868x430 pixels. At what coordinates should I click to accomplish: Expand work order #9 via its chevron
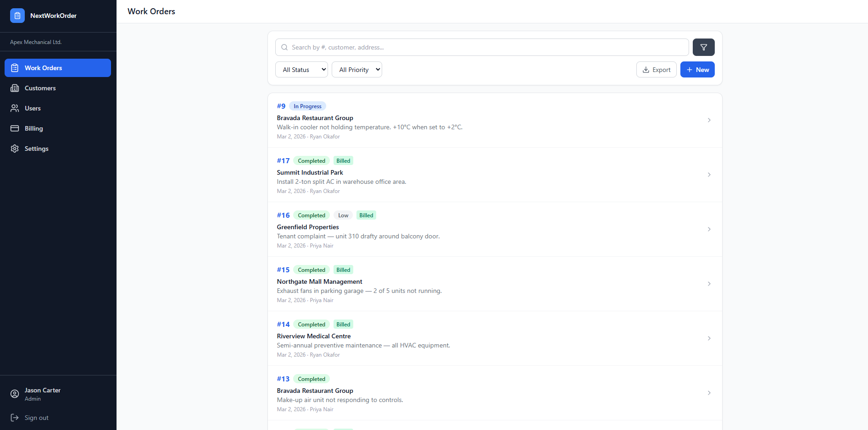[709, 120]
